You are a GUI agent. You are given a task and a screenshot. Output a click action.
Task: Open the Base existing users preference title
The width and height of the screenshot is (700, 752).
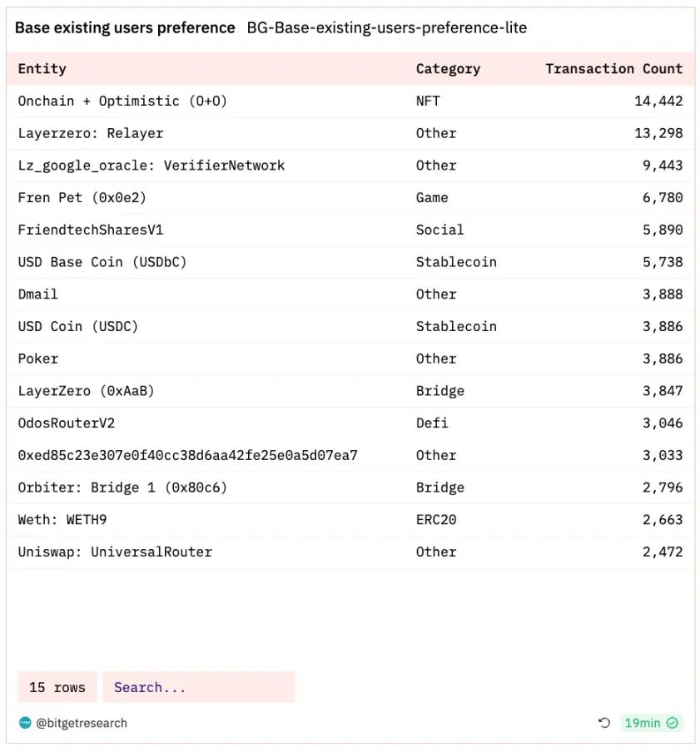[x=125, y=27]
